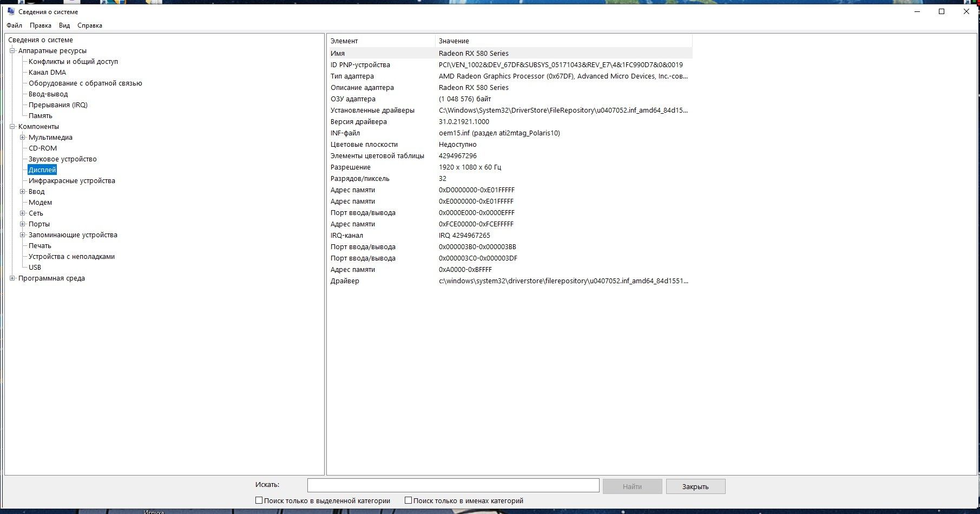This screenshot has width=980, height=514.
Task: Select the Разрядов/пиксель row
Action: 510,178
